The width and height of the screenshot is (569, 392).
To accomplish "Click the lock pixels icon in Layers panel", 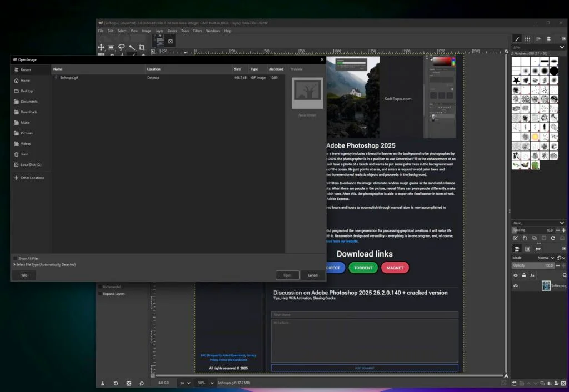I will point(524,275).
